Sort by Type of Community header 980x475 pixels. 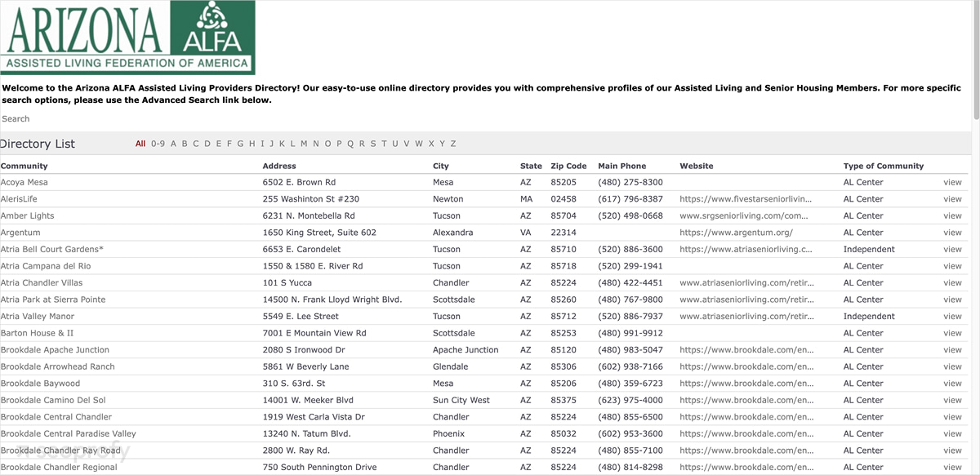tap(884, 166)
